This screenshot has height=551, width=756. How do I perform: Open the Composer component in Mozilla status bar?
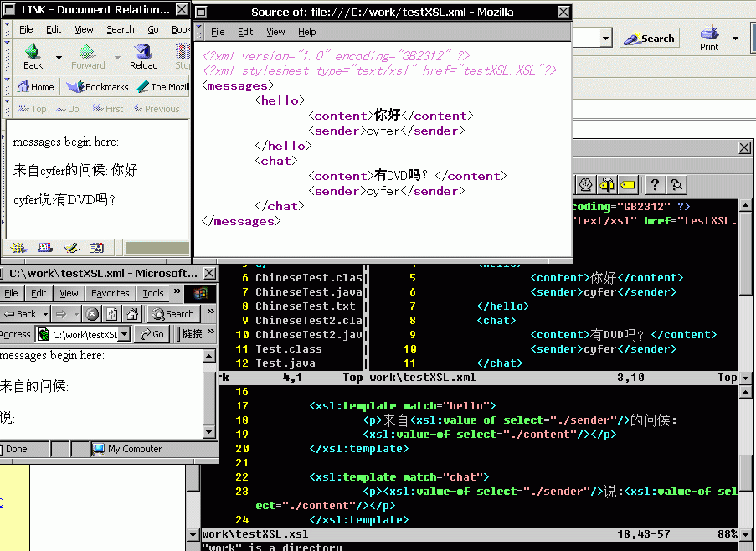point(71,248)
